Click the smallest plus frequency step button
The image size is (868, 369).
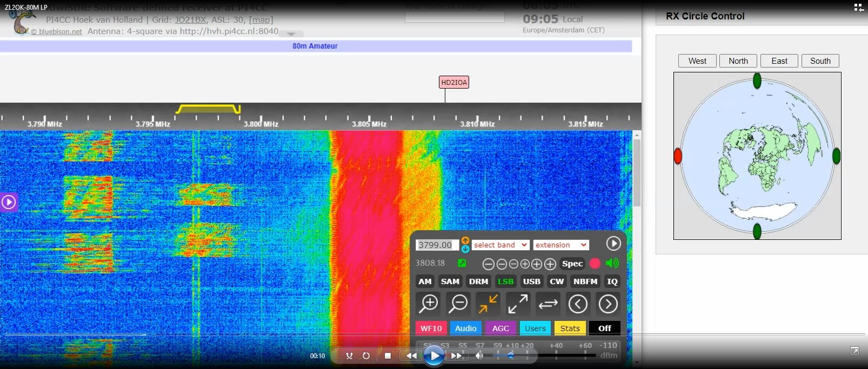click(x=525, y=264)
